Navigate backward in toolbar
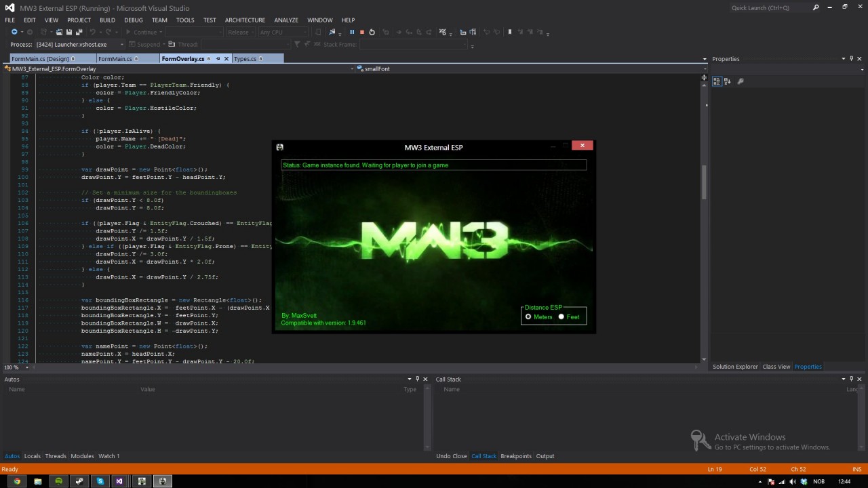This screenshot has width=868, height=488. tap(14, 32)
